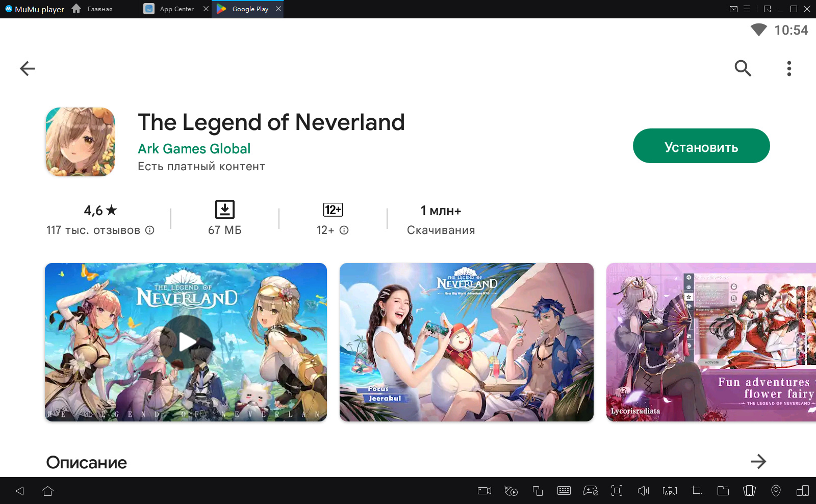Show info about the 117 тыс. reviews rating

(x=150, y=230)
